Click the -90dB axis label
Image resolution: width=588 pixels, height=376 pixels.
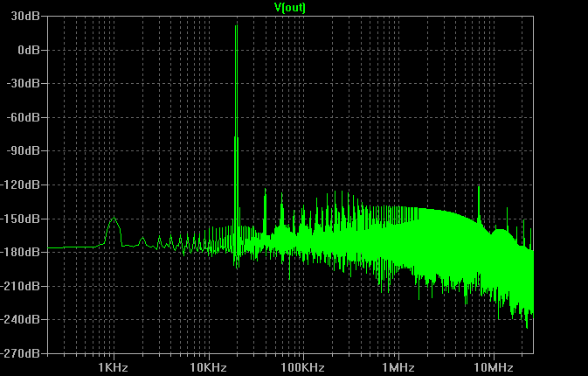click(24, 151)
